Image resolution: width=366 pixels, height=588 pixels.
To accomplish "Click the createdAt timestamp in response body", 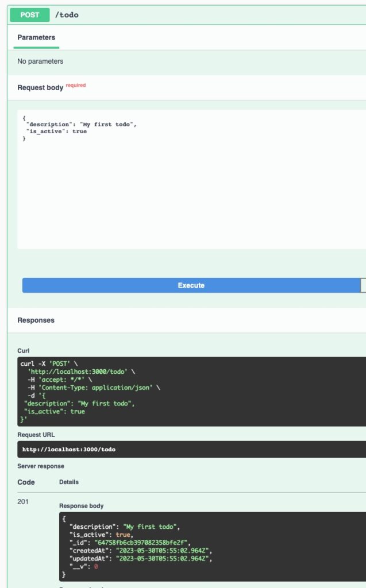I will pyautogui.click(x=160, y=551).
